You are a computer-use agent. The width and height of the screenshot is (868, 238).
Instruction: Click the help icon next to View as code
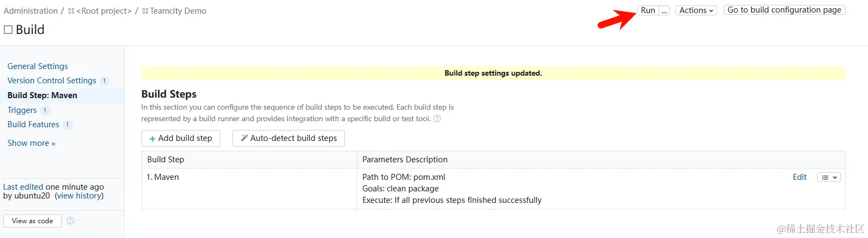(x=70, y=220)
